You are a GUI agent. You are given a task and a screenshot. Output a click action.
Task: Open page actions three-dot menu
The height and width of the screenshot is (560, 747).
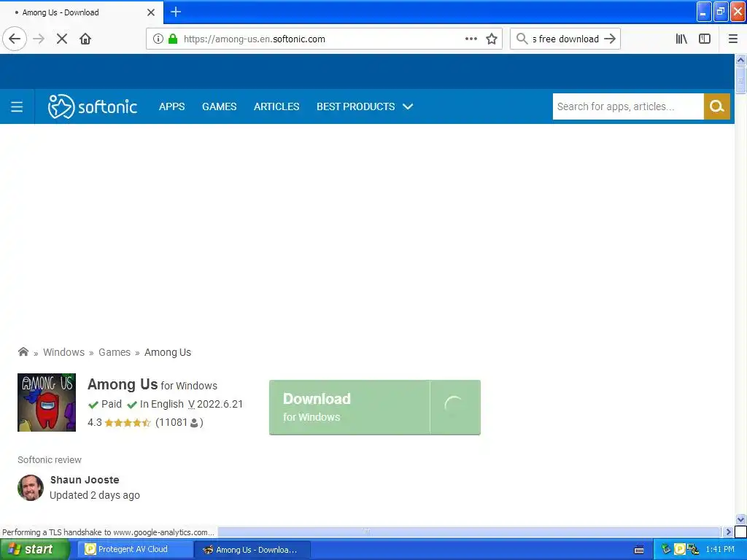471,39
